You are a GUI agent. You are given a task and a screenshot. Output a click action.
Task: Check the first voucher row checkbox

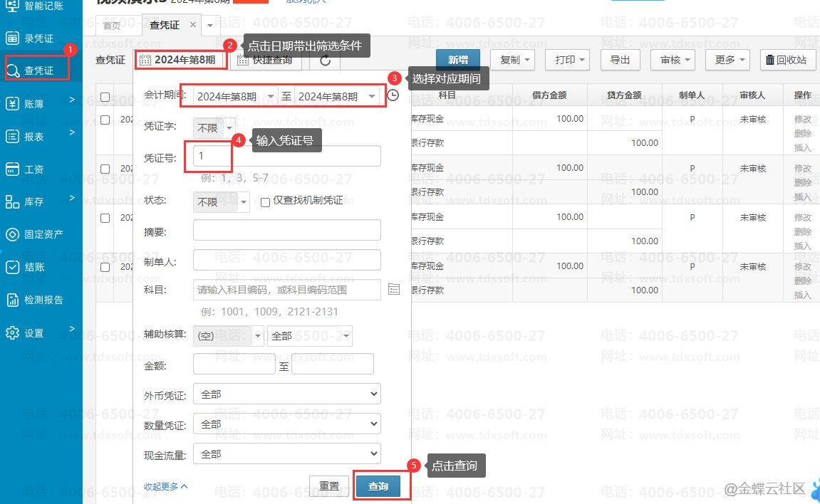pos(105,120)
